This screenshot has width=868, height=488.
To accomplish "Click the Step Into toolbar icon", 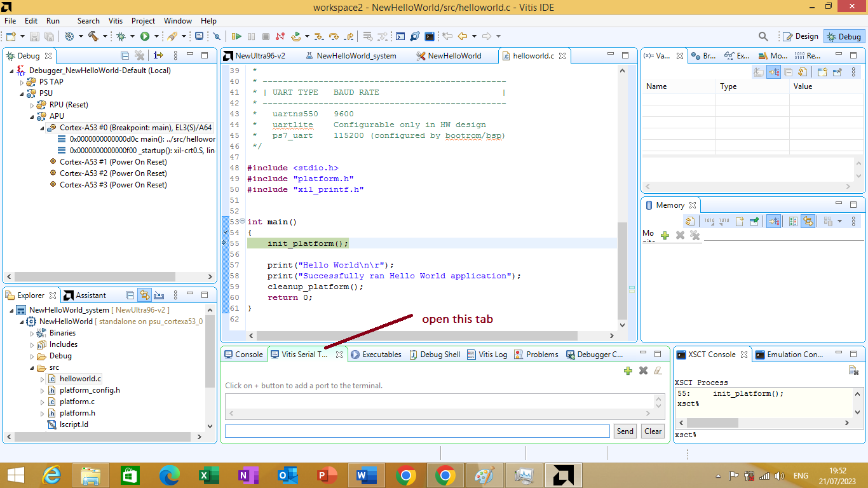I will 319,36.
